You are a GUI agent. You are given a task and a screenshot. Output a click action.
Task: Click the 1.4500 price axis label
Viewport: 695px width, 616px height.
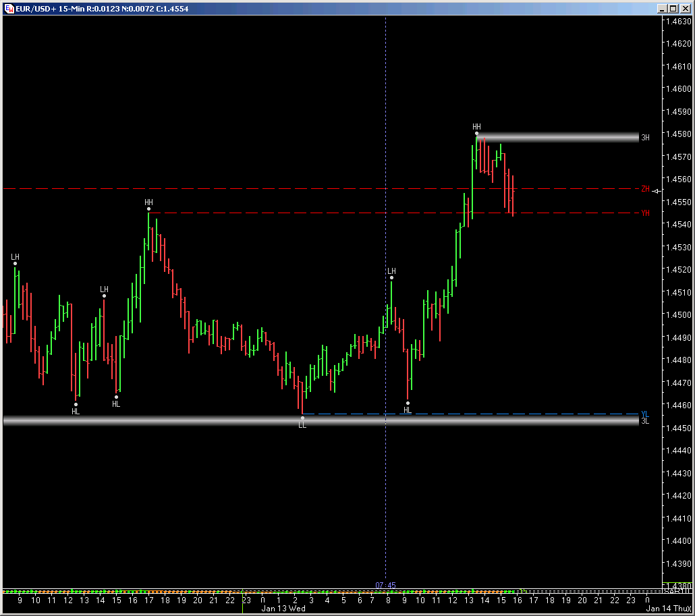(x=679, y=314)
